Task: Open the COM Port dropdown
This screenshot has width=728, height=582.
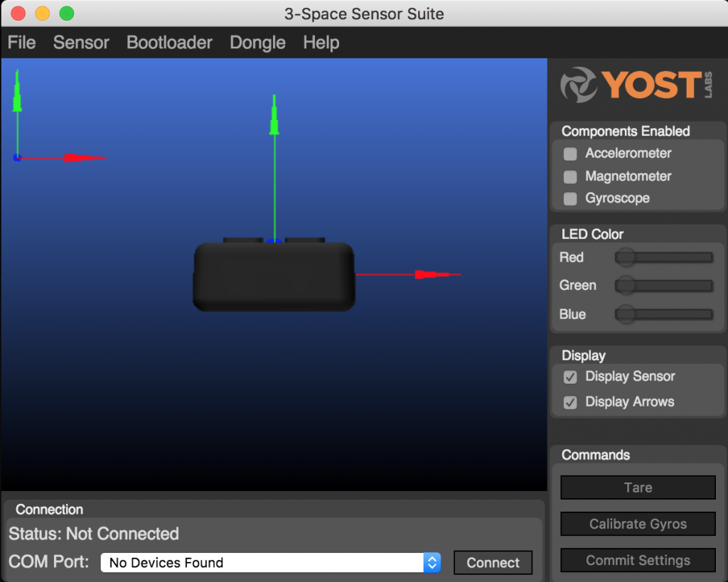Action: pyautogui.click(x=271, y=563)
